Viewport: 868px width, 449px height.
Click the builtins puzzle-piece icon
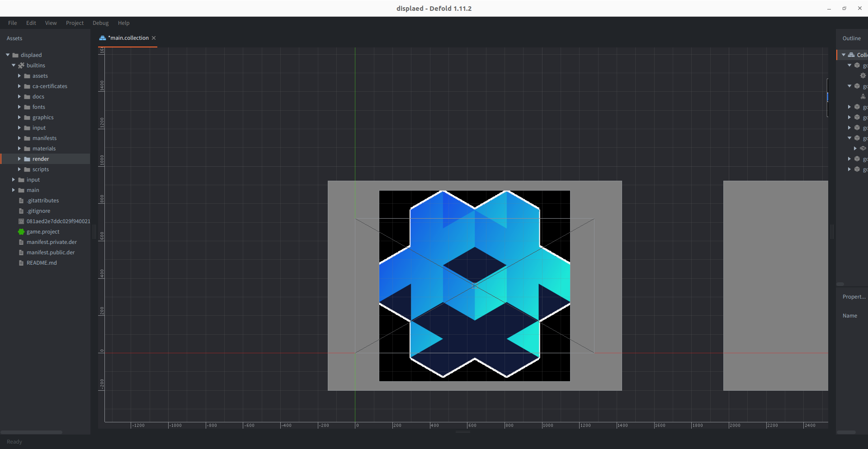click(x=21, y=65)
